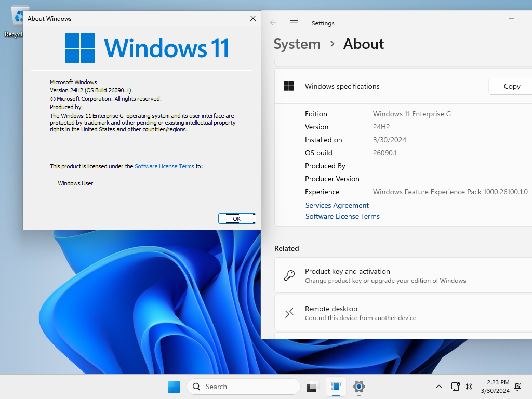Copy the Windows specifications

(511, 87)
